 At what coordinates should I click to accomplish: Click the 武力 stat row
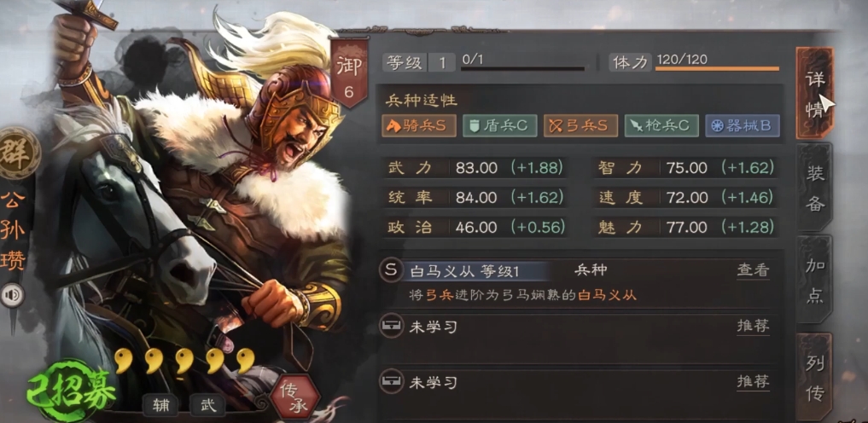(475, 167)
